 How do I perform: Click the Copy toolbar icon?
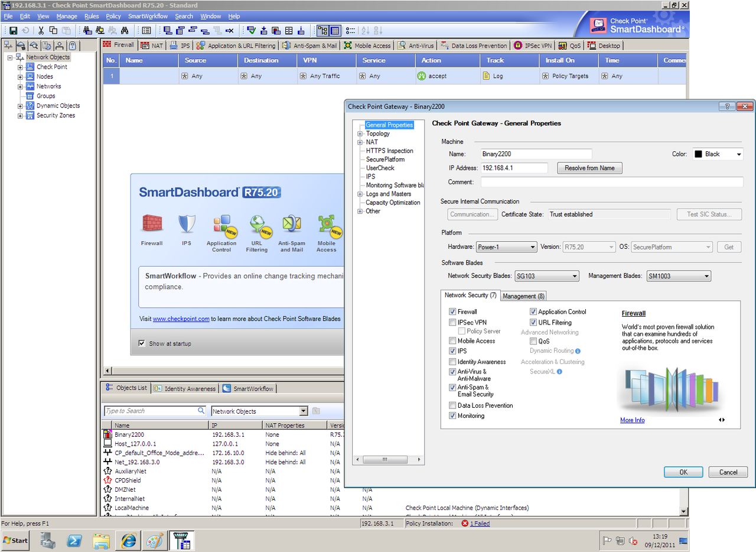click(x=54, y=30)
